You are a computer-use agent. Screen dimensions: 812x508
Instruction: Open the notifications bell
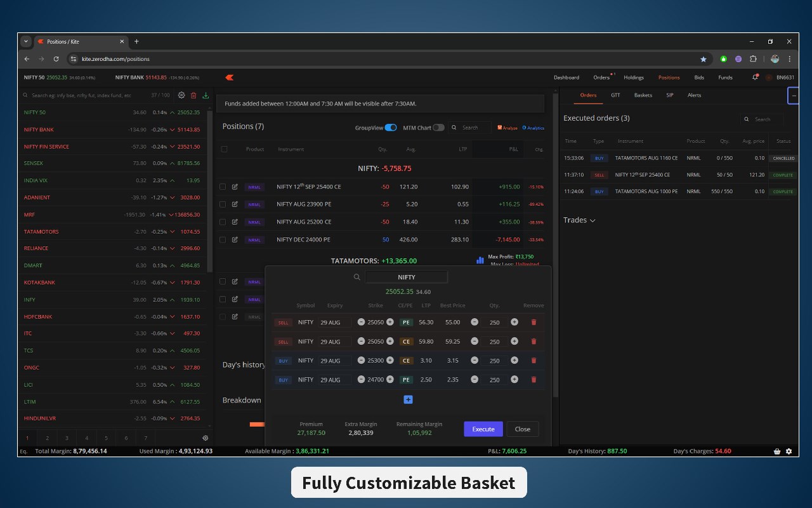click(755, 77)
